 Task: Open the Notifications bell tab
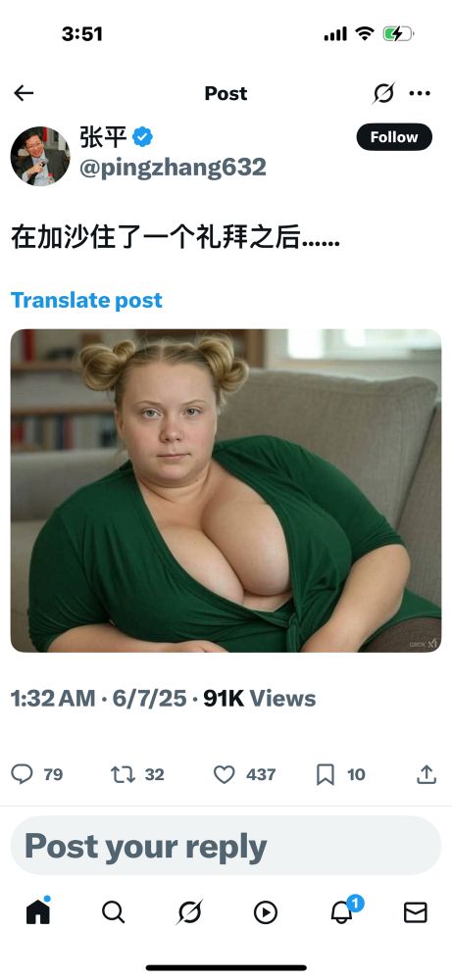point(342,910)
